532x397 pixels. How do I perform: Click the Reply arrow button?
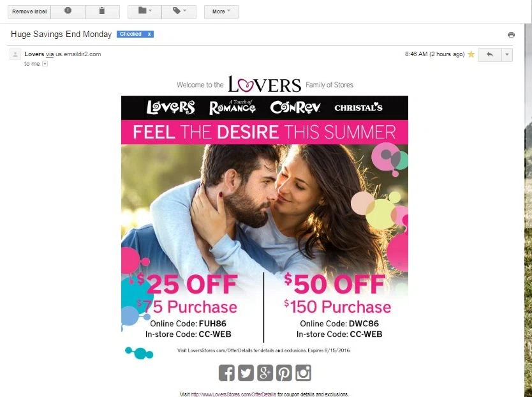pos(490,54)
